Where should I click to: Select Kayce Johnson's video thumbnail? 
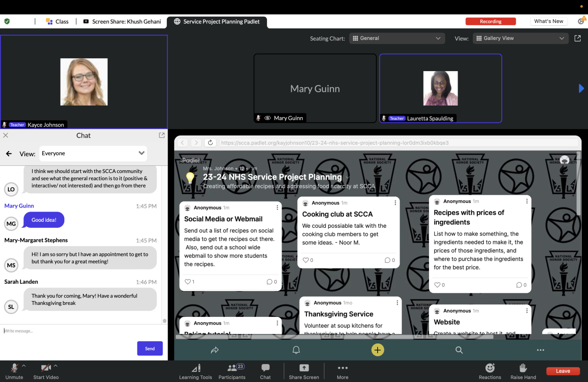pos(84,82)
